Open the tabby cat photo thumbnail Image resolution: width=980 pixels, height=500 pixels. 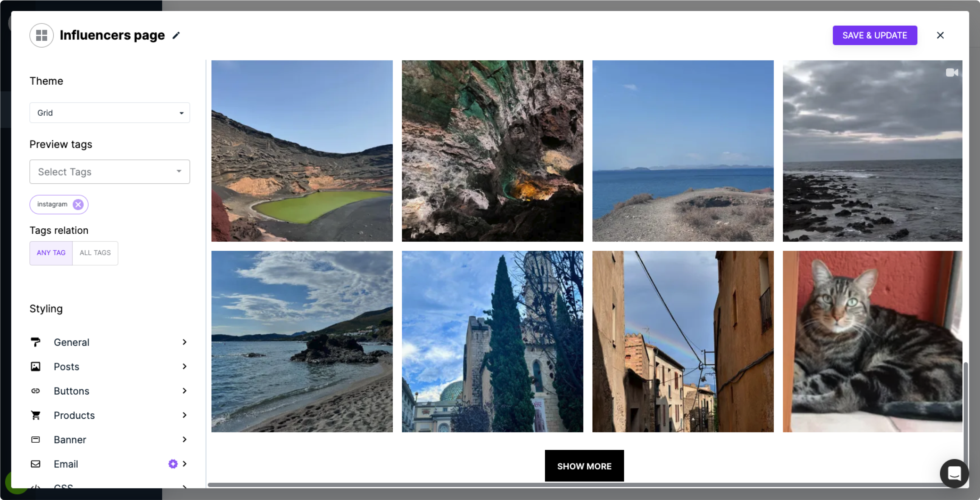click(x=872, y=341)
